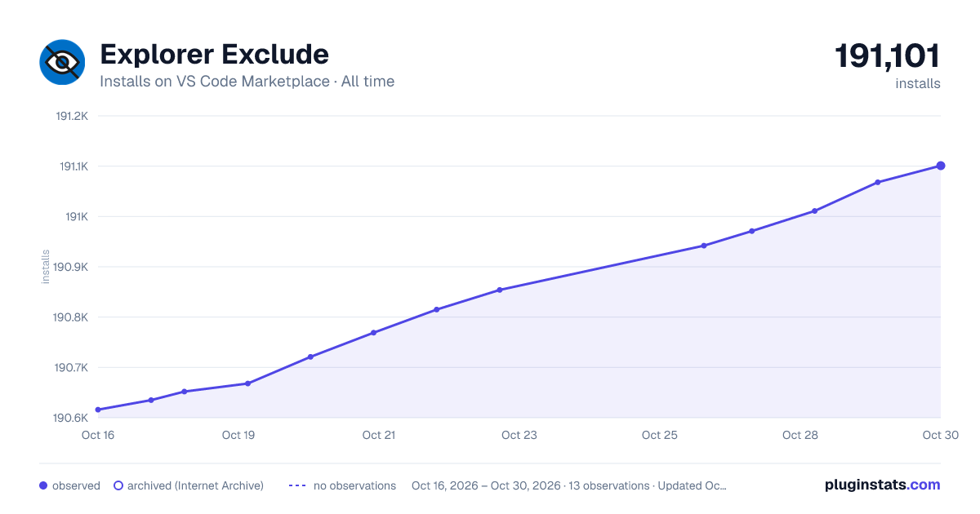The image size is (980, 514).
Task: Click the 190.8K y-axis label
Action: 71,317
